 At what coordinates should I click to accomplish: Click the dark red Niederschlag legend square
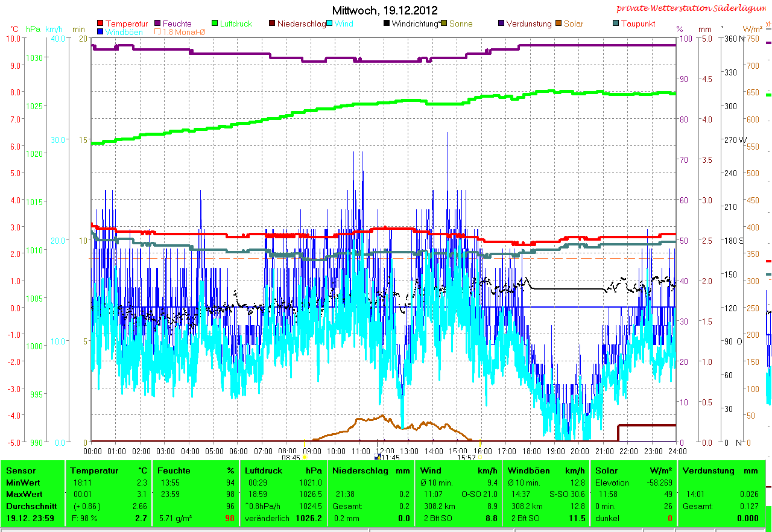(272, 24)
